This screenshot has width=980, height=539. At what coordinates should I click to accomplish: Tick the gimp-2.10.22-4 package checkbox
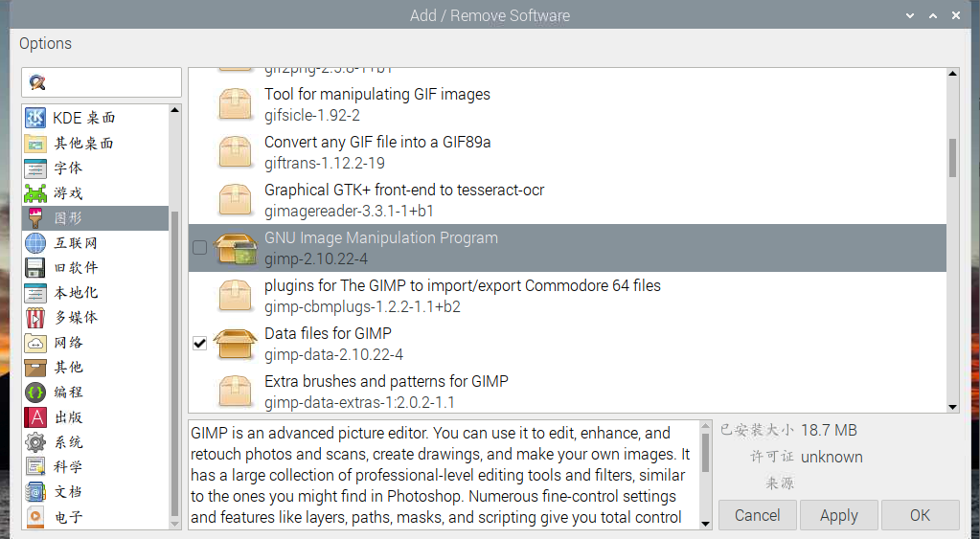(x=199, y=248)
